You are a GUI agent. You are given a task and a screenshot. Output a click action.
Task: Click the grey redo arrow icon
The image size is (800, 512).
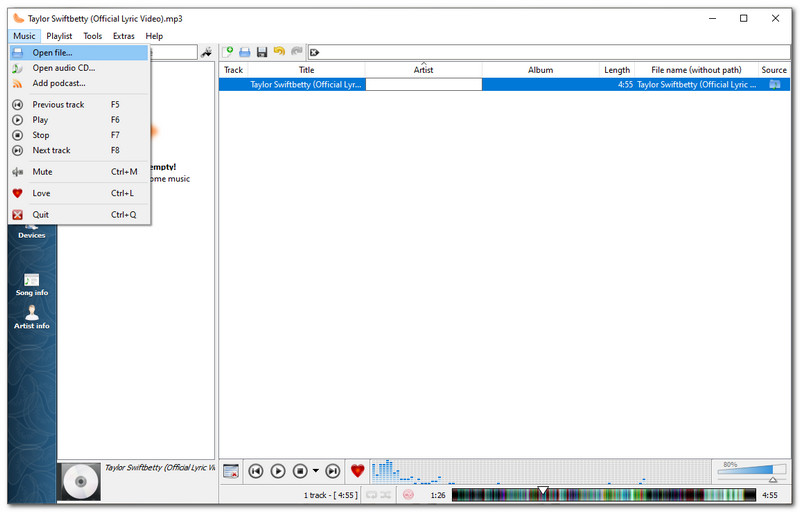(x=296, y=52)
